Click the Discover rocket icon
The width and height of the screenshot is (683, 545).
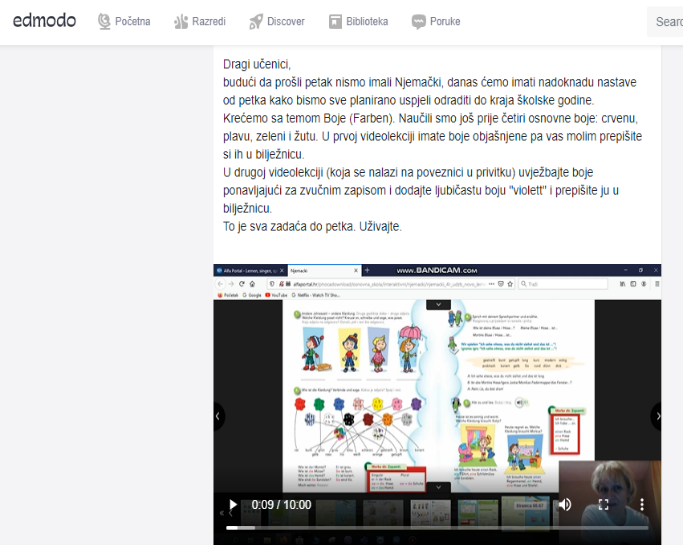(256, 21)
